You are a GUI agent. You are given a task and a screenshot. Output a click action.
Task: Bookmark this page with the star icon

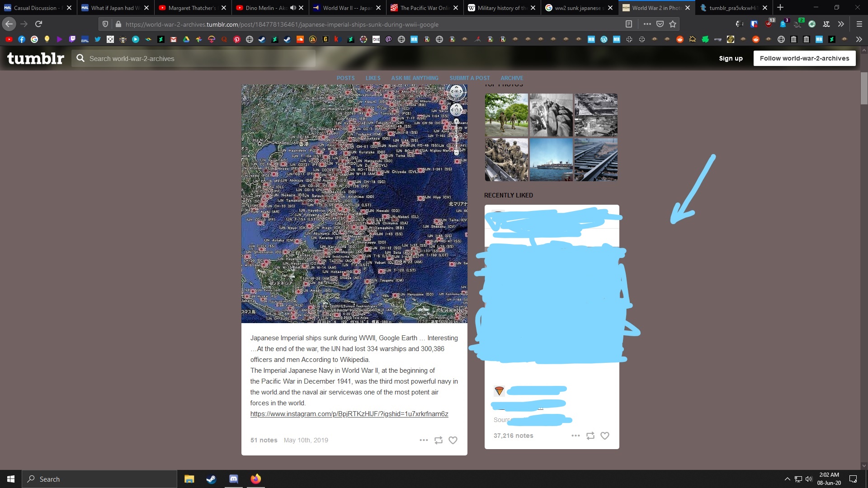(673, 24)
